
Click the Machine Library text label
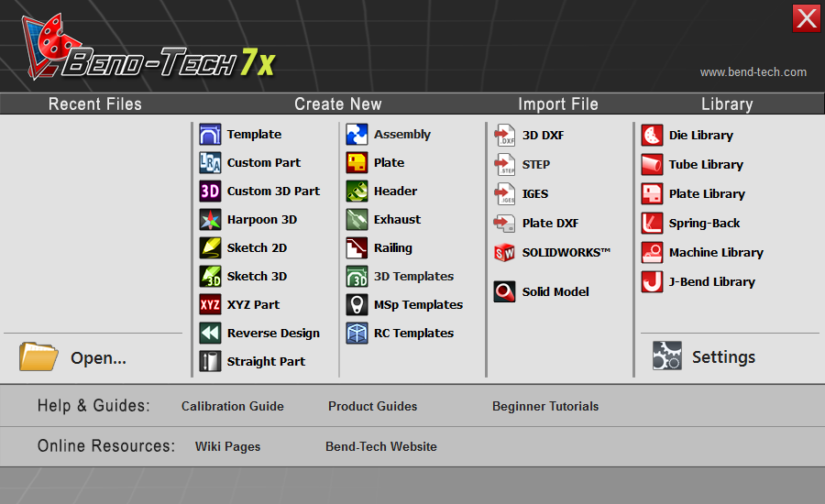(x=716, y=253)
